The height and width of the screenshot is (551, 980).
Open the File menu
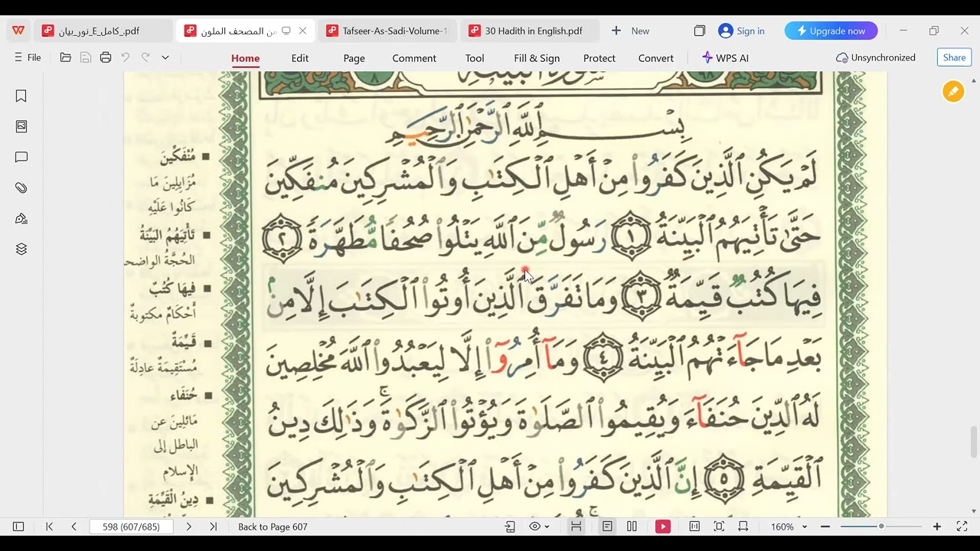point(28,57)
